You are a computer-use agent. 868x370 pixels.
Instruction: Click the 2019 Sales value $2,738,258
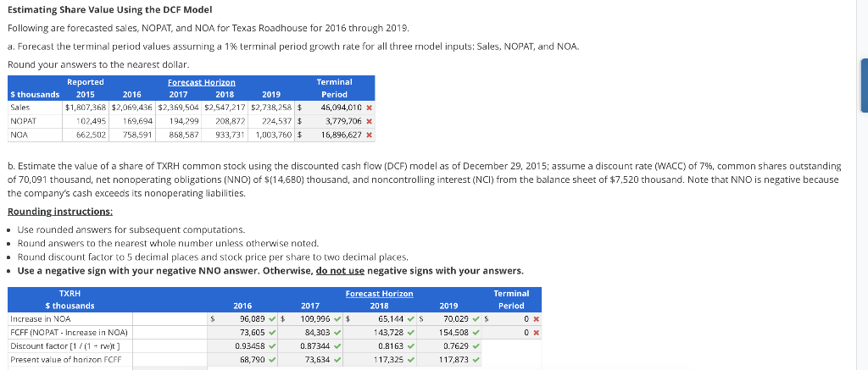(x=272, y=108)
